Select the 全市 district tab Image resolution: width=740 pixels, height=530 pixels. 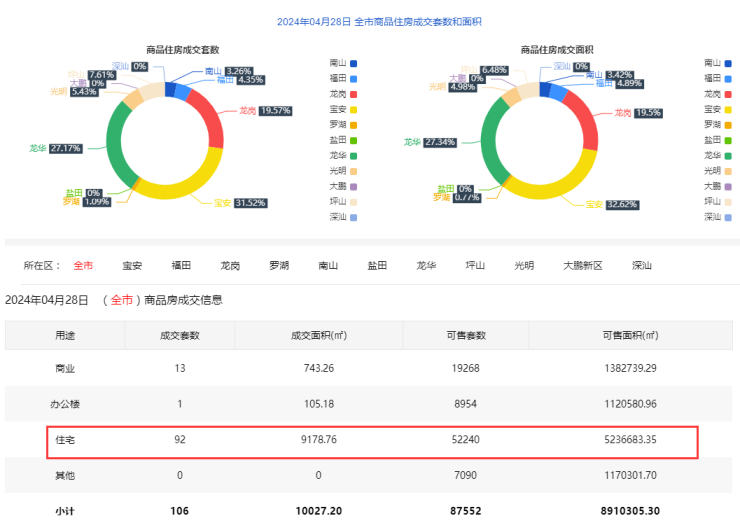click(83, 266)
